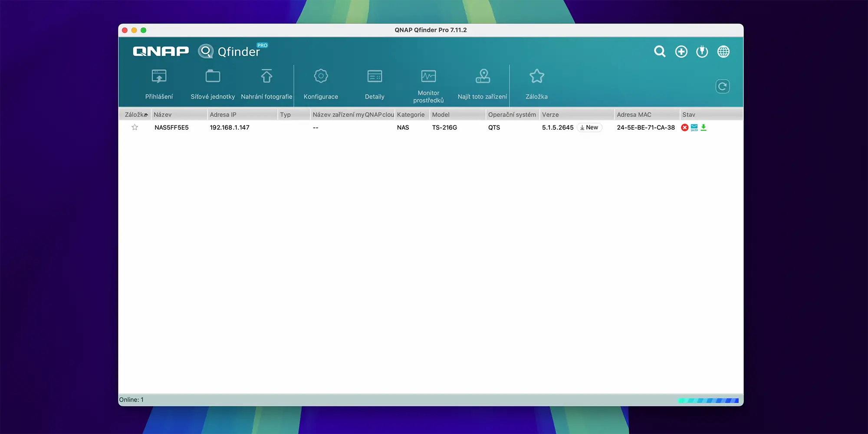Click the New firmware update badge
The image size is (868, 434).
coord(589,127)
